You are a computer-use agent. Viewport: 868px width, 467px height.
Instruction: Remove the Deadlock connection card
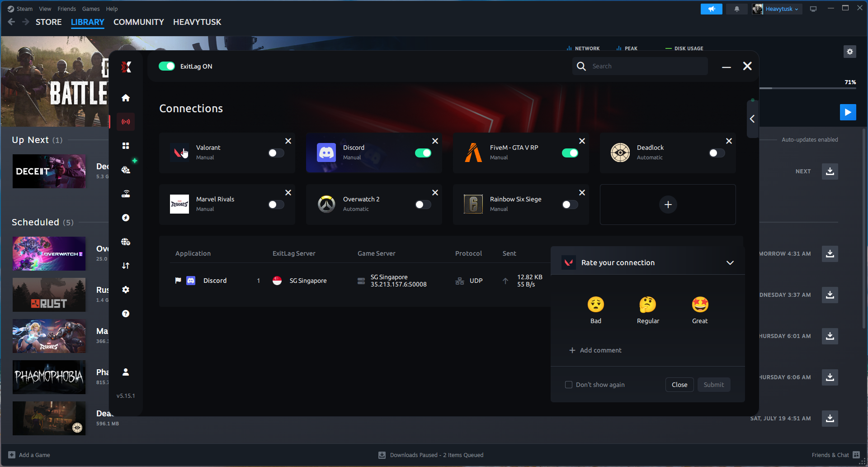coord(729,141)
